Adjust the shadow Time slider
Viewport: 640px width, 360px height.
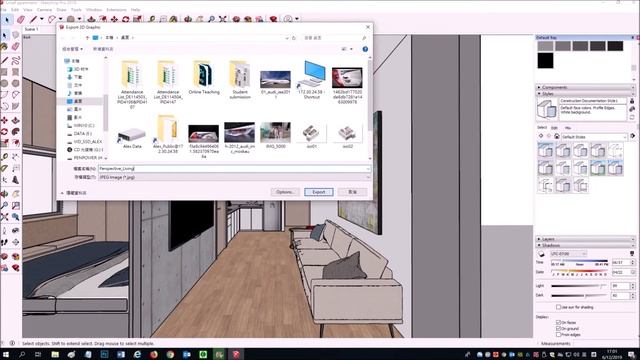pyautogui.click(x=579, y=262)
